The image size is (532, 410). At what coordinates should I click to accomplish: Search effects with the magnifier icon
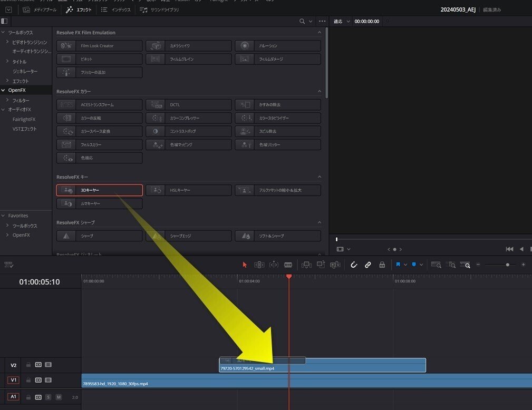point(302,22)
